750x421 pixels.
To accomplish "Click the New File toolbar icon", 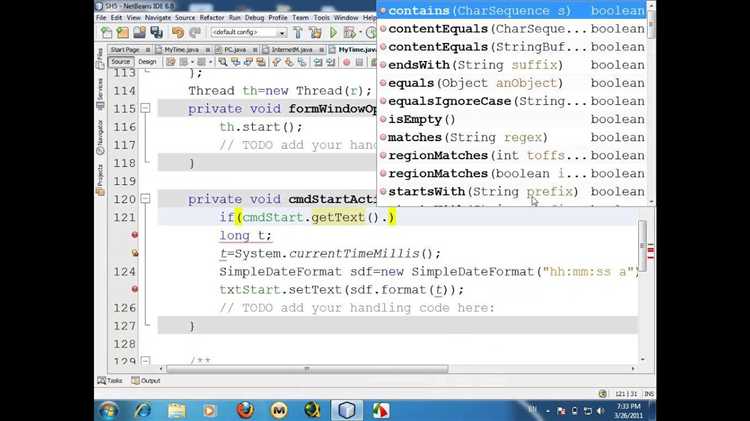I will [106, 33].
